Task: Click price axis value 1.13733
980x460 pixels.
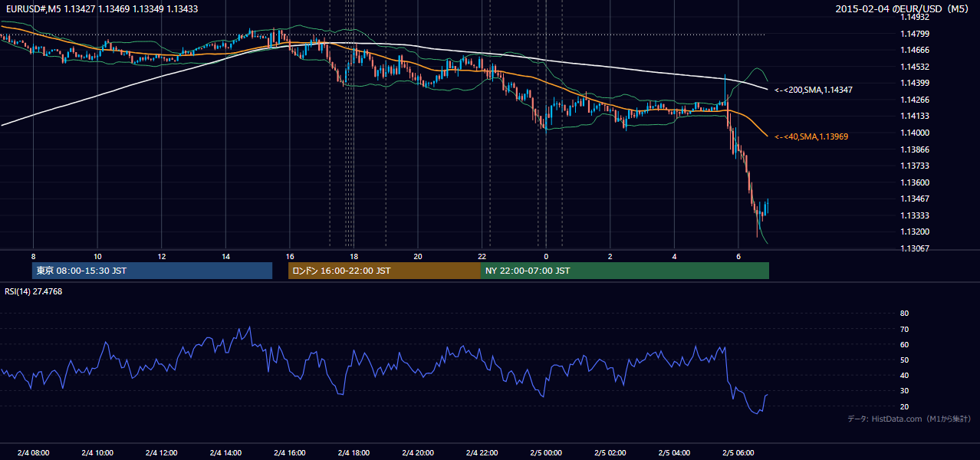Action: [914, 166]
